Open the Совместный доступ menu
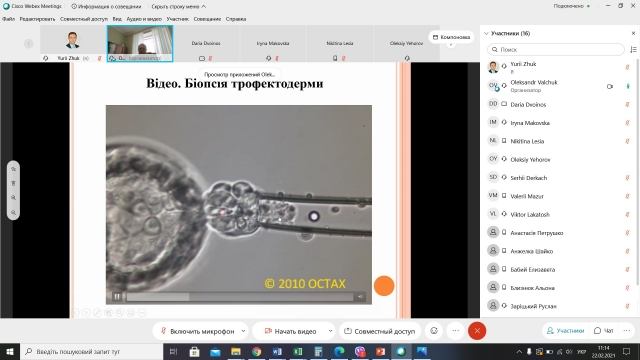This screenshot has height=360, width=640. 84,19
